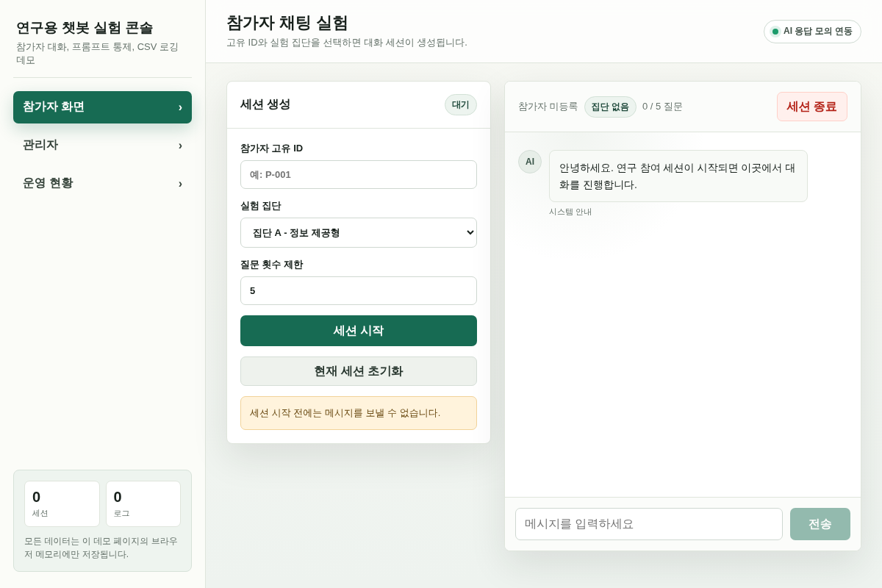882x588 pixels.
Task: Click the 질문 횟수 제한 number field
Action: [x=359, y=291]
